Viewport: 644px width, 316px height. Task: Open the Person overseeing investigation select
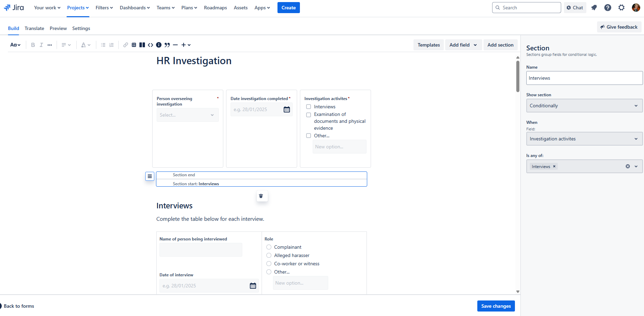[x=187, y=115]
